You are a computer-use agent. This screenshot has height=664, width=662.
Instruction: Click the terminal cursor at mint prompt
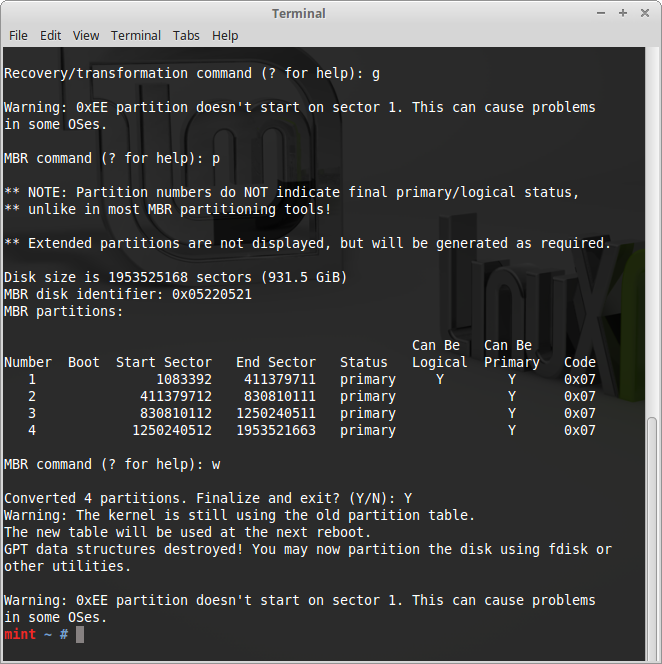coord(80,634)
